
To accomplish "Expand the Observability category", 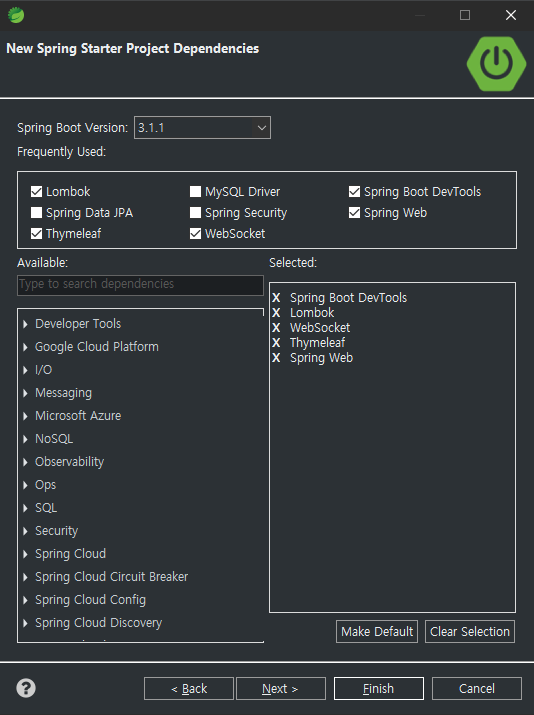I will (26, 462).
